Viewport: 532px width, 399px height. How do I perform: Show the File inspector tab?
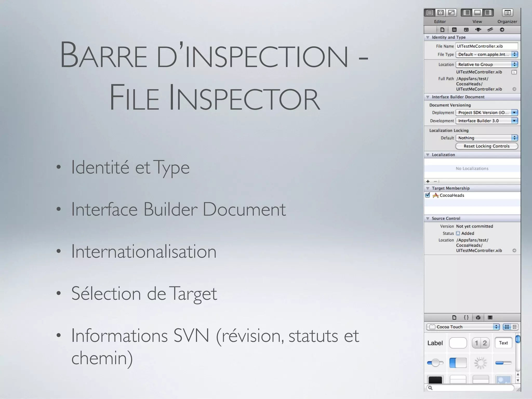click(442, 30)
